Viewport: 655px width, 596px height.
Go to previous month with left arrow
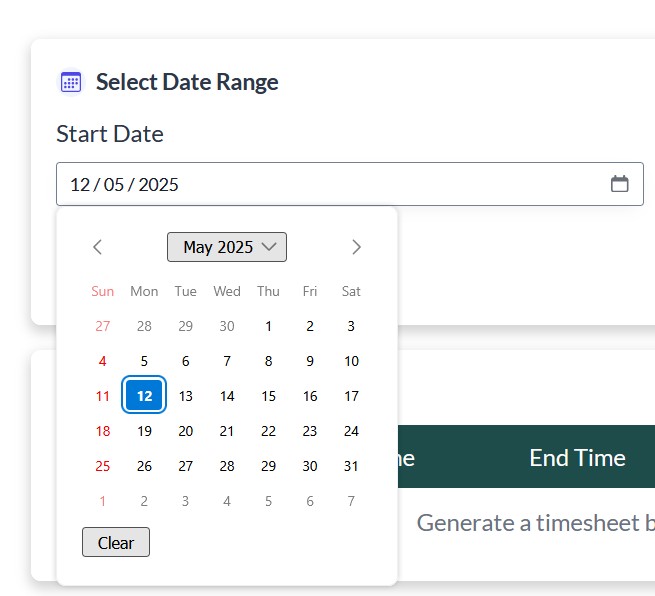(97, 247)
